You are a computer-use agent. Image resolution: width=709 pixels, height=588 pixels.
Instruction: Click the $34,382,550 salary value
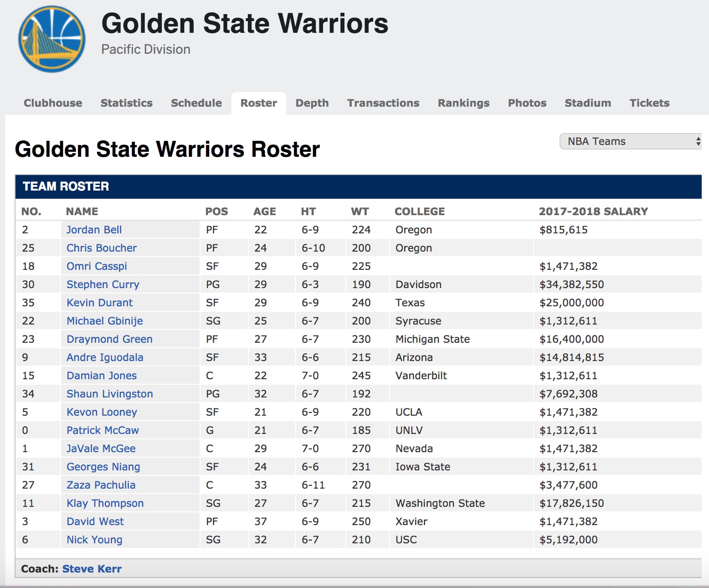pyautogui.click(x=572, y=284)
